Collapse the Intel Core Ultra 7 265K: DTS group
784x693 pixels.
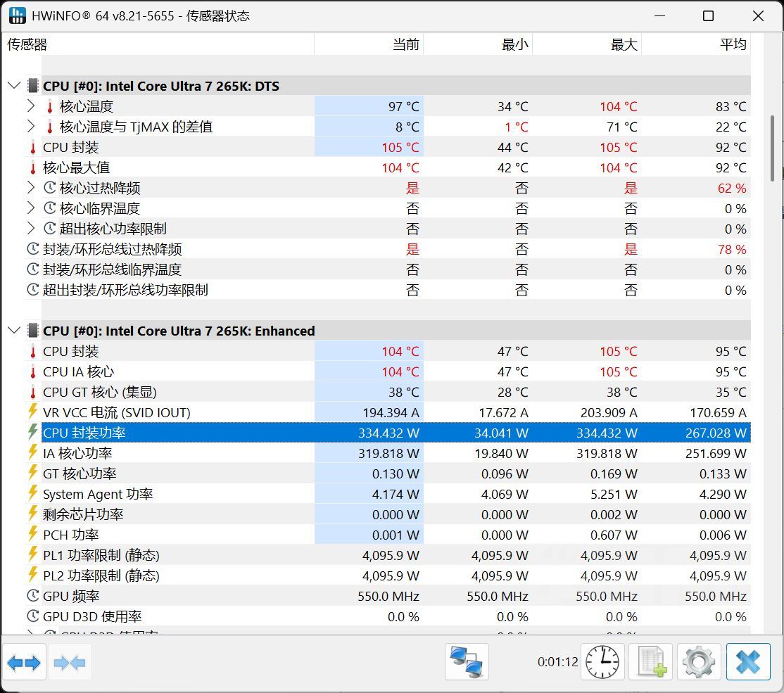(x=13, y=86)
